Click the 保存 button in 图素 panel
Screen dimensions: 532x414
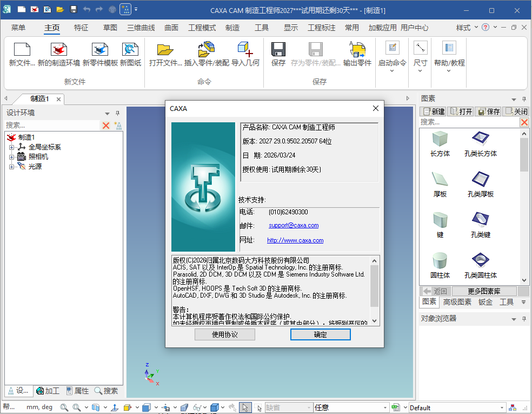[x=489, y=111]
